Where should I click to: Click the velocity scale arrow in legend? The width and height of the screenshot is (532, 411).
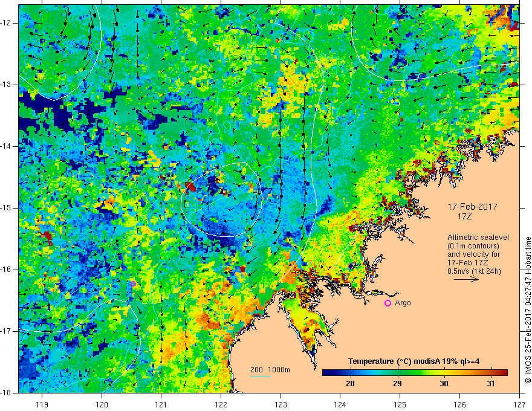click(x=466, y=279)
